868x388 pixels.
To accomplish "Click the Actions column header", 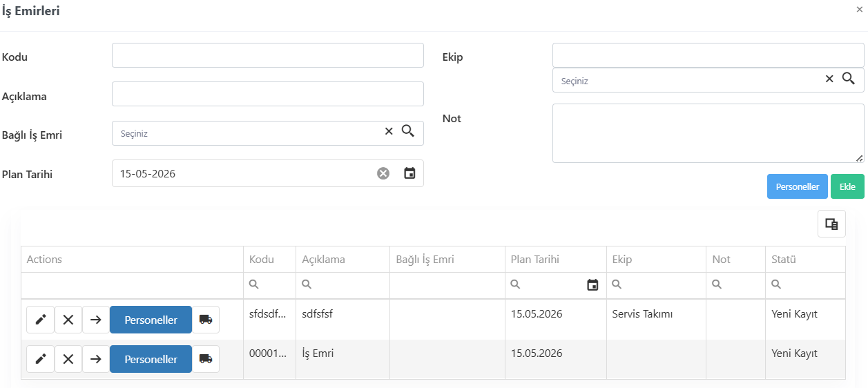I will 132,260.
